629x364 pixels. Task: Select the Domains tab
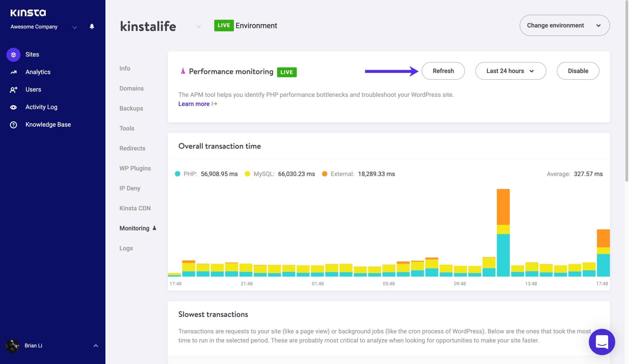click(x=131, y=88)
